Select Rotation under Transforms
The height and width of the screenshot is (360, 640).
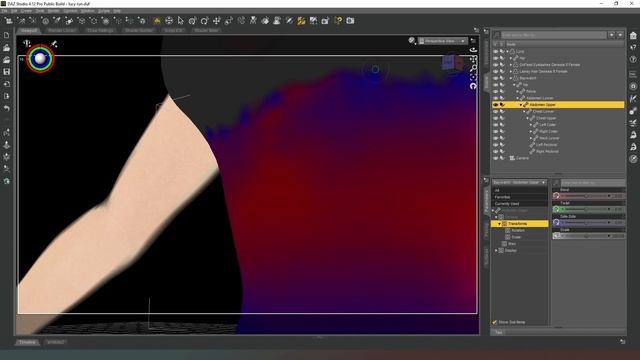click(518, 230)
